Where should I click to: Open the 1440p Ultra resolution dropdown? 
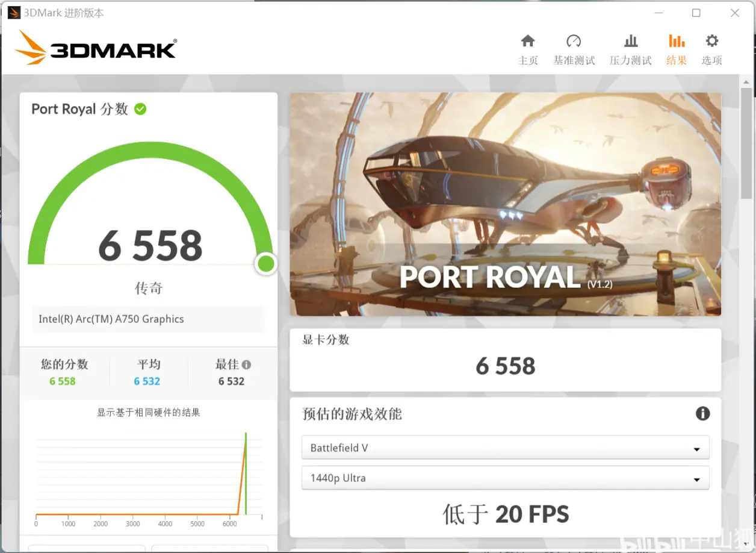point(505,478)
